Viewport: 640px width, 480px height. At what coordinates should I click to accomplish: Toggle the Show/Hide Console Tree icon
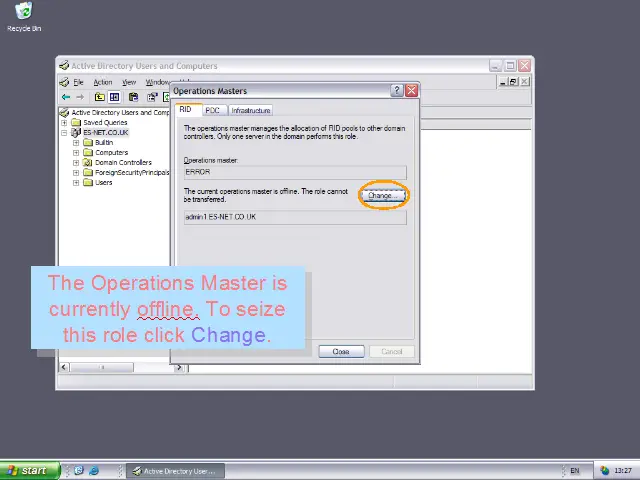[115, 97]
